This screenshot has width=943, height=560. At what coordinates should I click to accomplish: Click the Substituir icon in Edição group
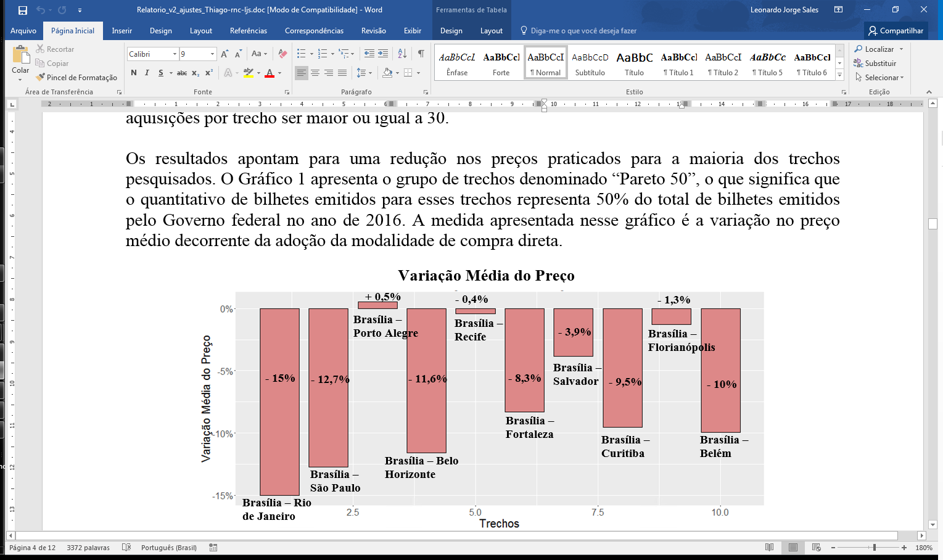(859, 63)
